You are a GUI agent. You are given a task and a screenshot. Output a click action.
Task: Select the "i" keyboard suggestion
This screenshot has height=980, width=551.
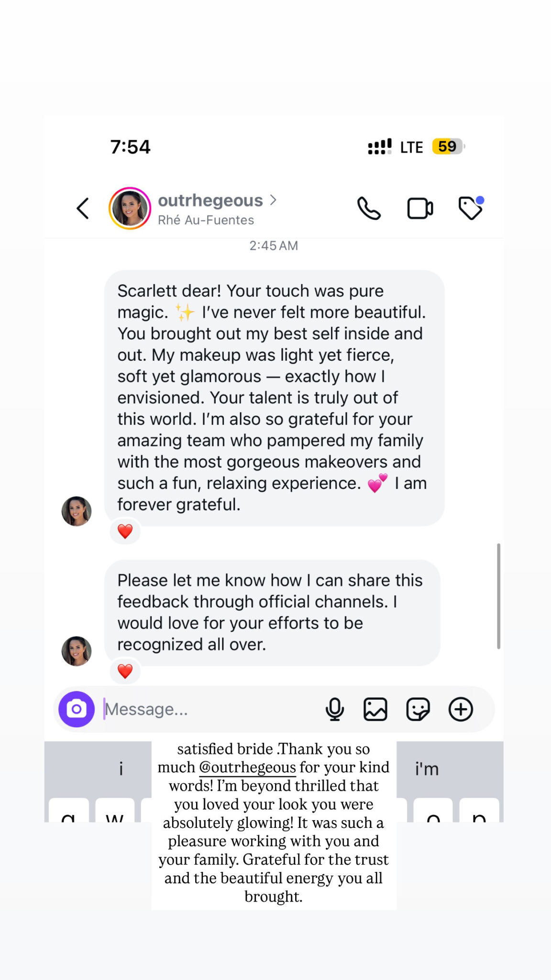(121, 769)
